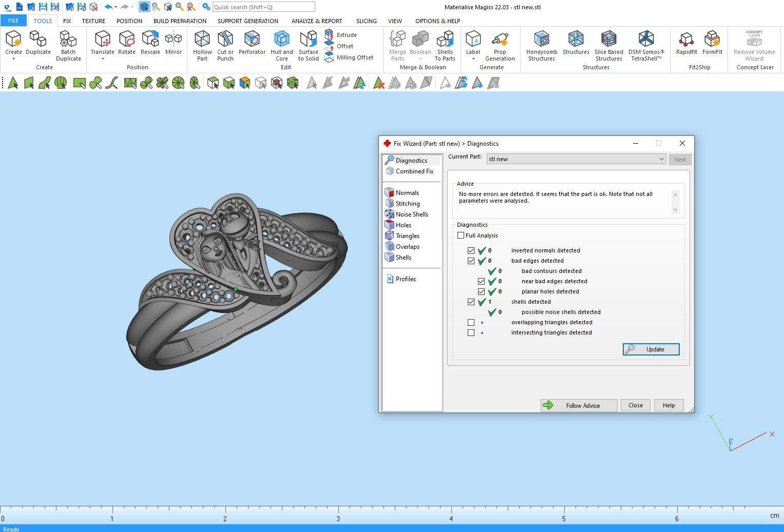Viewport: 784px width, 532px height.
Task: Uncheck the inverted normals detected checkbox
Action: coord(471,250)
